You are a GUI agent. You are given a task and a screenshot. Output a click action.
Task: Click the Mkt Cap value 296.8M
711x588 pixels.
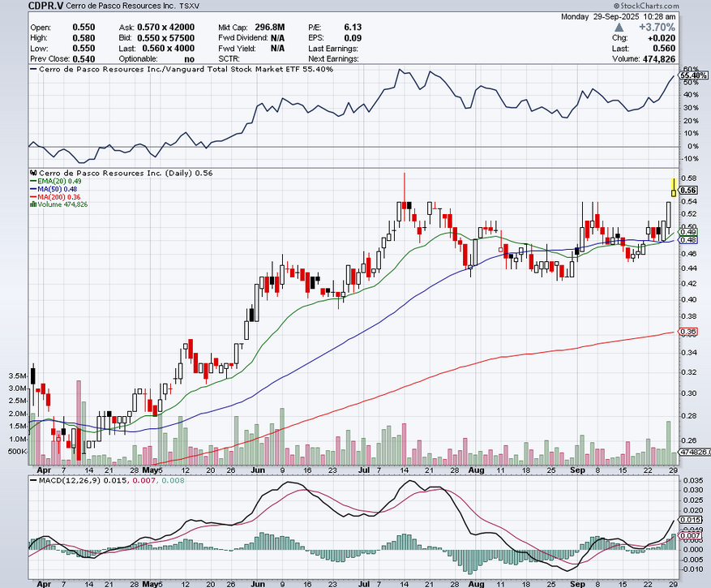click(x=269, y=28)
